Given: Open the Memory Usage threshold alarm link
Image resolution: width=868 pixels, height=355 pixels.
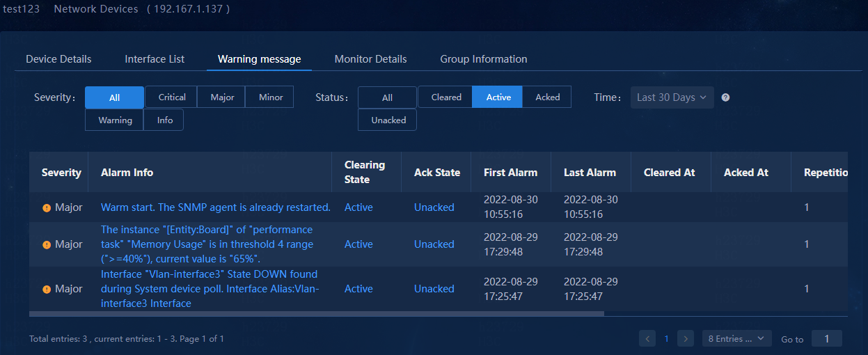Looking at the screenshot, I should click(x=207, y=244).
